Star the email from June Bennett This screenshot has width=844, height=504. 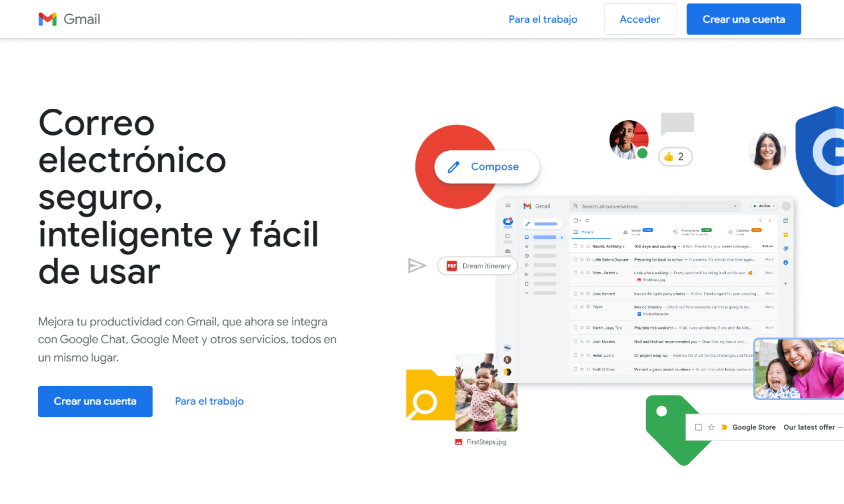582,294
